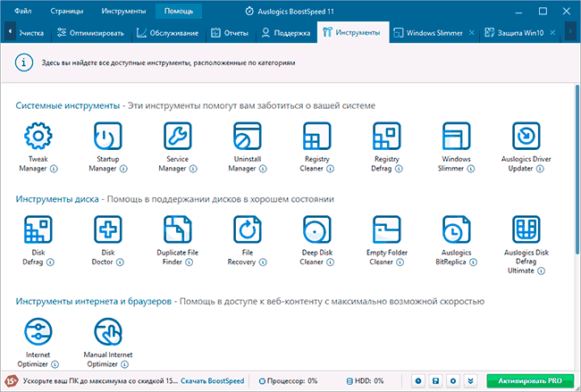Open File Recovery tool
Screen dimensions: 581x392
tap(247, 229)
